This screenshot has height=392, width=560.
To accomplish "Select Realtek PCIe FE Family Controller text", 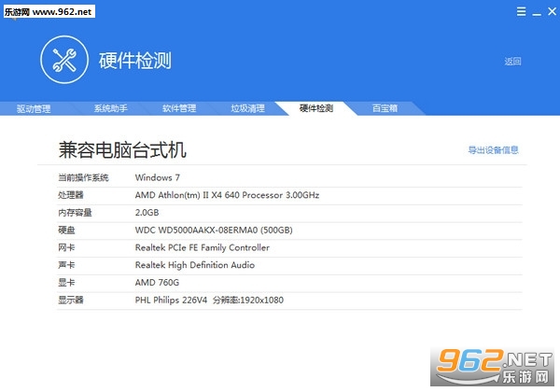I will [203, 247].
